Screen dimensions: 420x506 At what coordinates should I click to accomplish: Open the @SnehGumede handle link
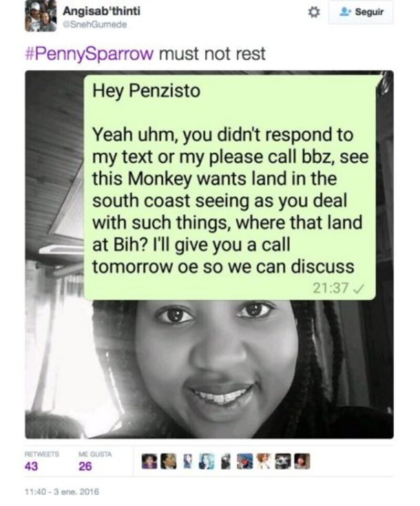tap(94, 24)
